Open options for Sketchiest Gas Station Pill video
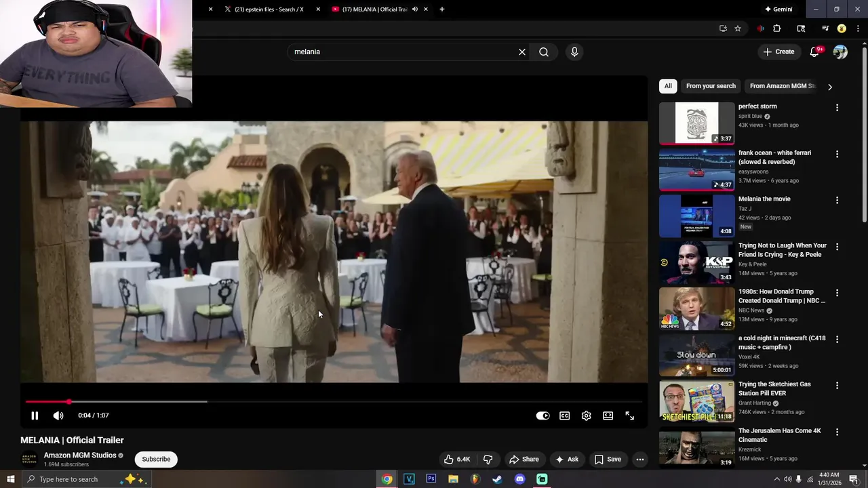The image size is (868, 488). pyautogui.click(x=837, y=385)
